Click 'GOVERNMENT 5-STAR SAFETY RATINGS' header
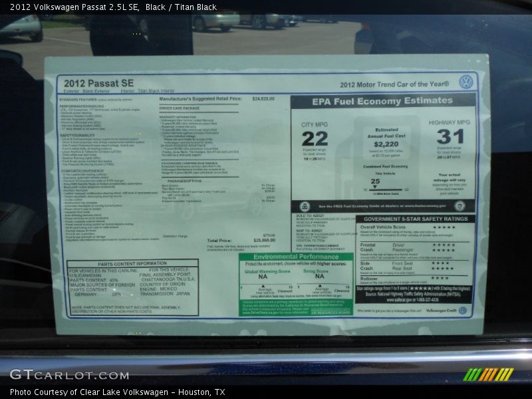This screenshot has height=399, width=532. coord(416,219)
